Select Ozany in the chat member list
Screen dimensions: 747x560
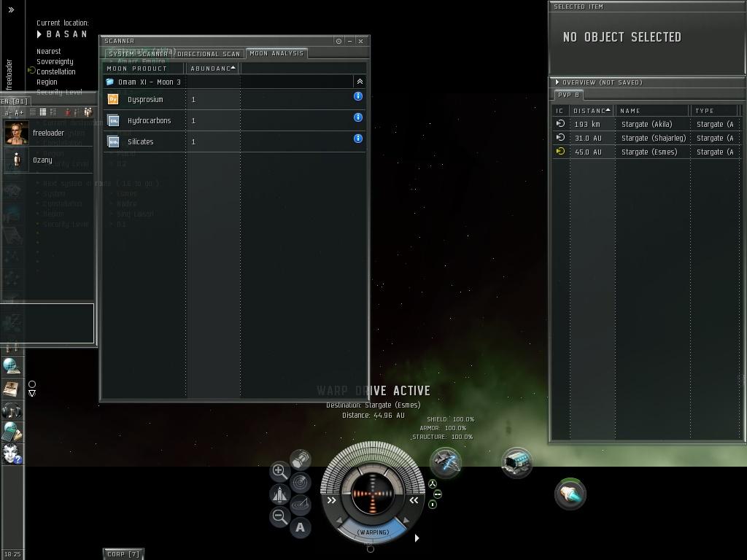click(47, 160)
